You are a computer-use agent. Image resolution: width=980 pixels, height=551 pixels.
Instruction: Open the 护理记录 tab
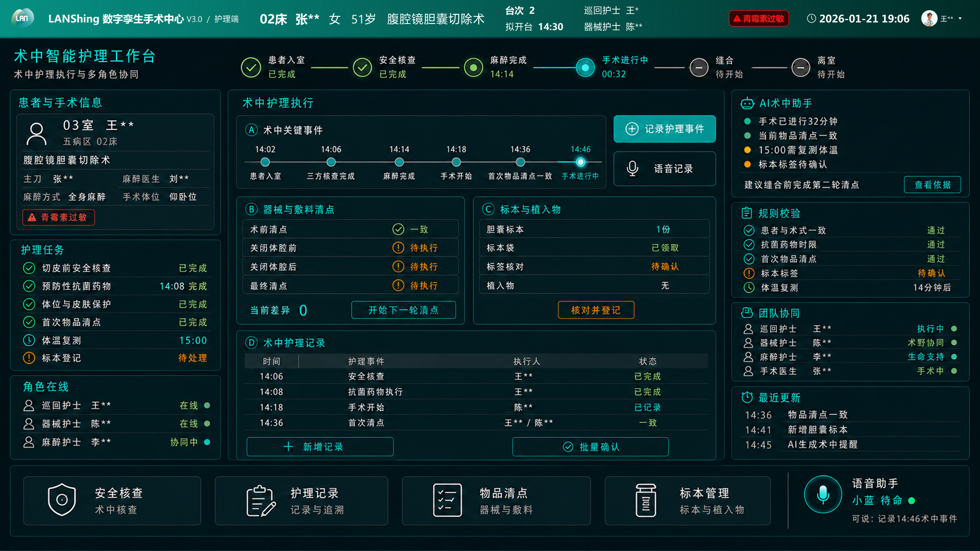tap(301, 501)
